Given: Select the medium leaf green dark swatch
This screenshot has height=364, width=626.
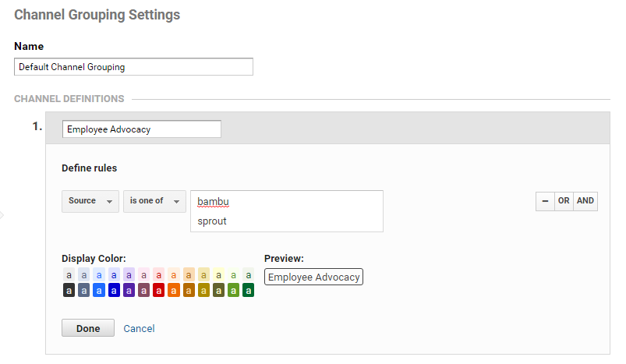Looking at the screenshot, I should (x=234, y=290).
